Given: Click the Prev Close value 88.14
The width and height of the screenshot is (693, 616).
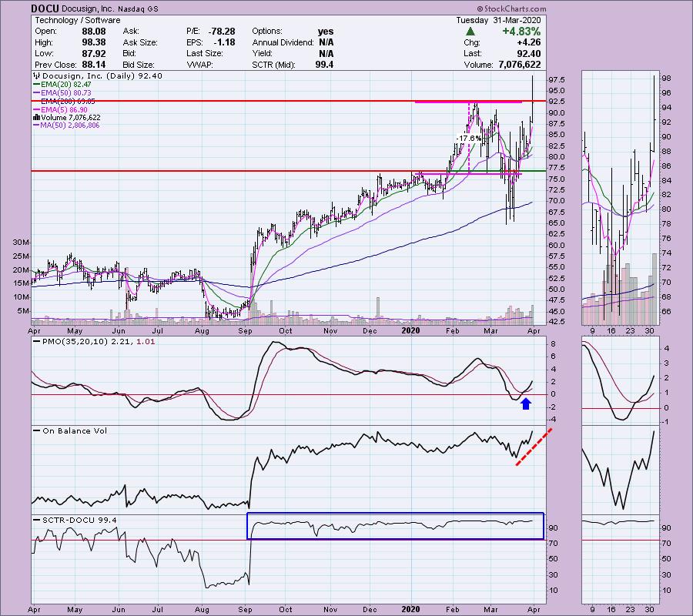Looking at the screenshot, I should tap(94, 65).
